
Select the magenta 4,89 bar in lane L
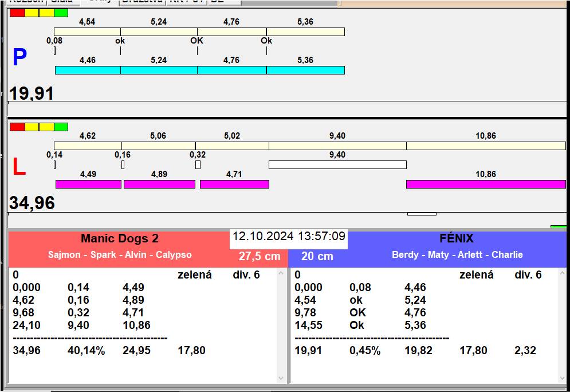159,184
